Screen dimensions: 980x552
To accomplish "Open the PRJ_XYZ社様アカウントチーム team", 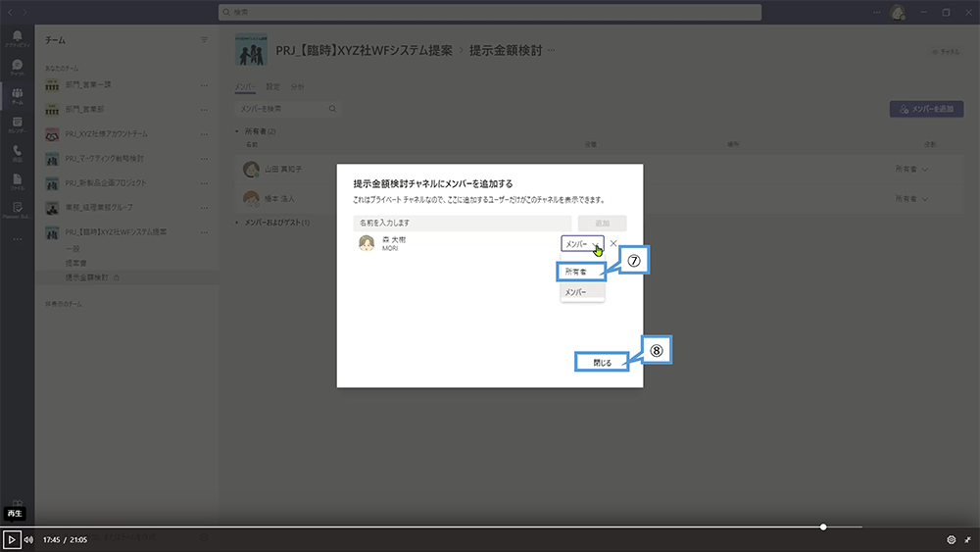I will click(106, 133).
